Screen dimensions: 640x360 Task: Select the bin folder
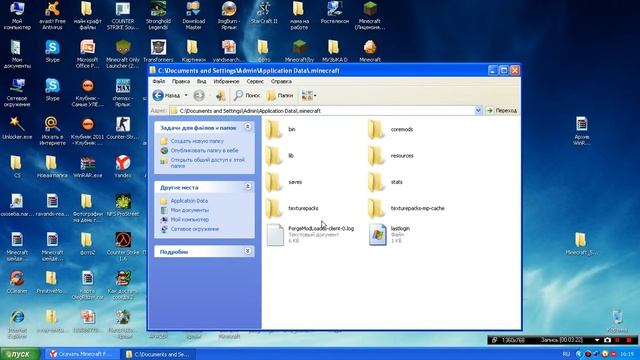280,129
